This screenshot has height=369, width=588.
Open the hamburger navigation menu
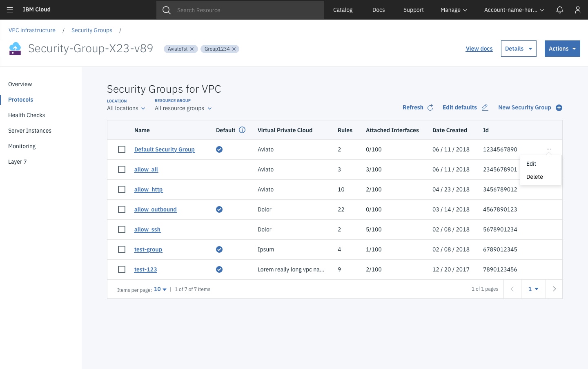[x=10, y=10]
